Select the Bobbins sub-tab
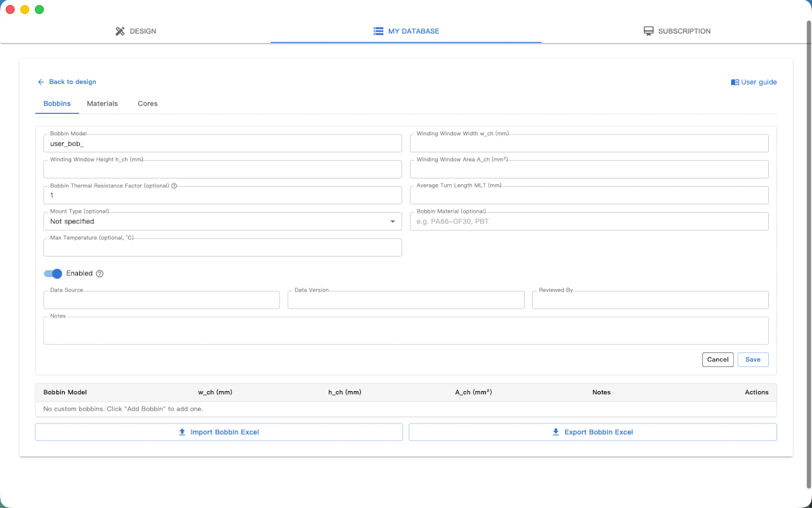This screenshot has width=812, height=508. point(57,104)
